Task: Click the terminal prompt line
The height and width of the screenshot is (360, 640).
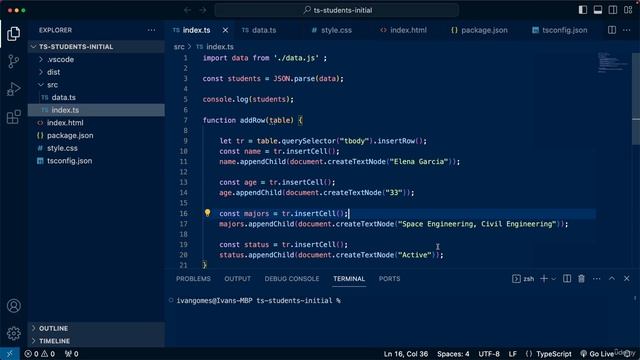Action: pyautogui.click(x=258, y=300)
